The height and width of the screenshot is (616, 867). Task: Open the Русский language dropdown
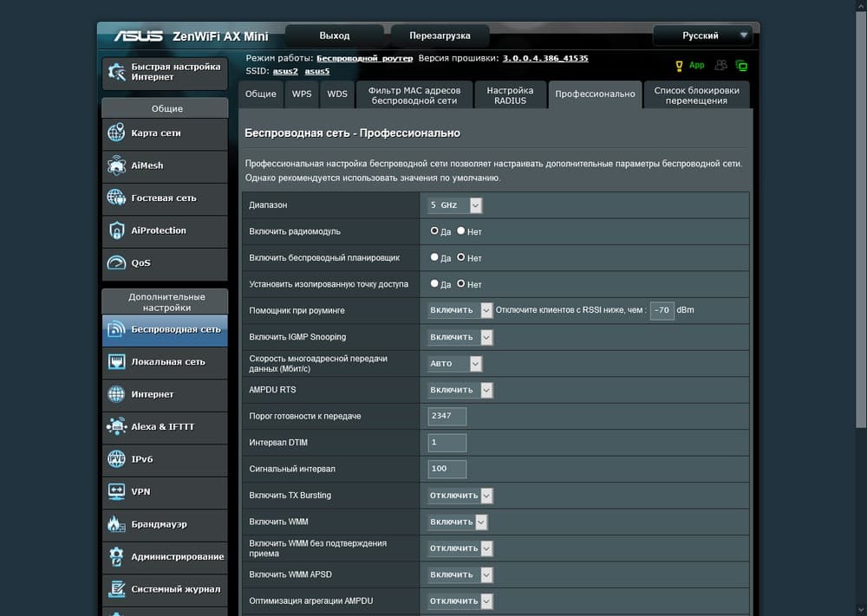(702, 36)
